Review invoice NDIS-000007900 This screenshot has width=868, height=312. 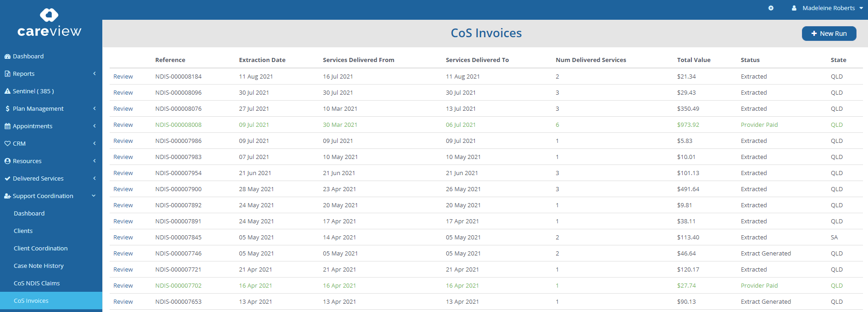(123, 189)
